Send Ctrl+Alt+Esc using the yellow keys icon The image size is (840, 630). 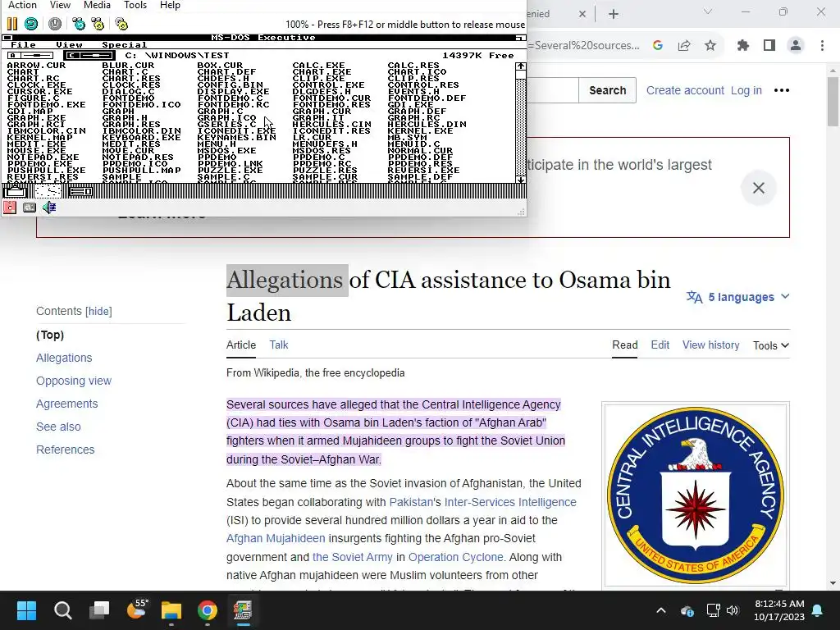click(x=98, y=24)
